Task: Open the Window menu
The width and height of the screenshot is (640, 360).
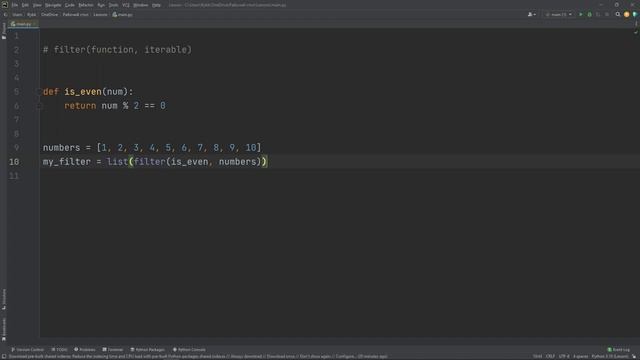Action: click(141, 5)
